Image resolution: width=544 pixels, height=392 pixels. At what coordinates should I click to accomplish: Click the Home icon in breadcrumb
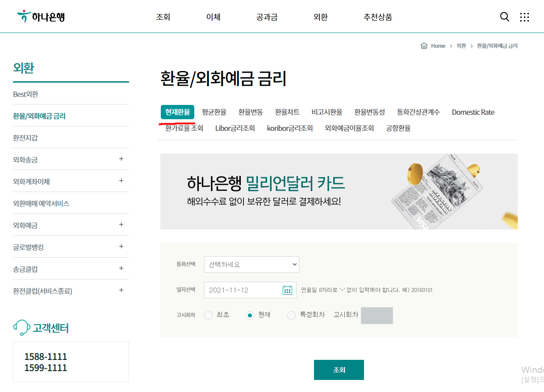click(424, 46)
